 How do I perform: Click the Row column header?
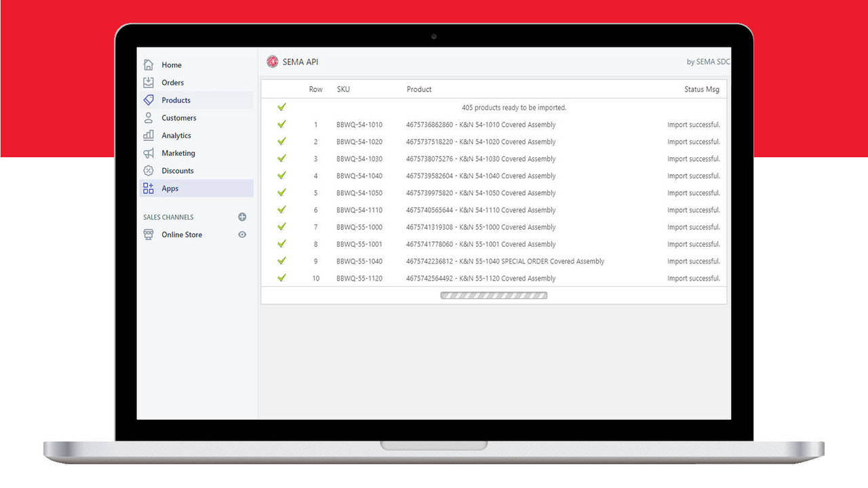click(316, 89)
